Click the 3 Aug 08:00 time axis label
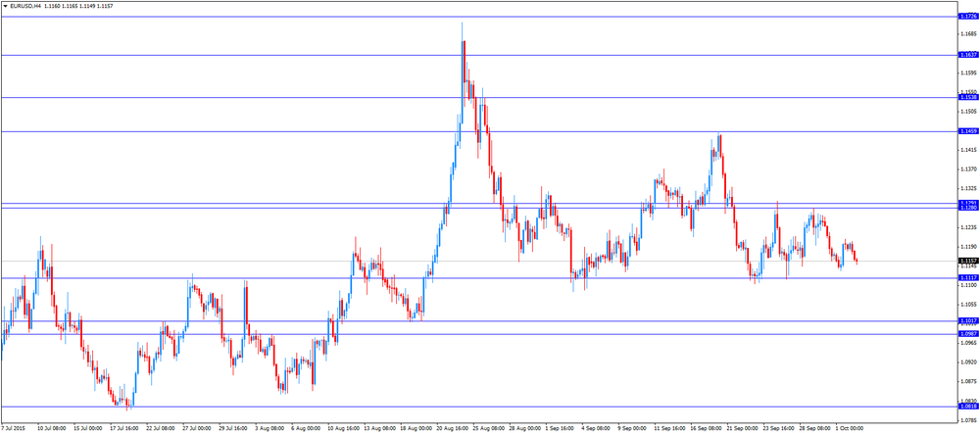This screenshot has width=980, height=433. click(269, 429)
